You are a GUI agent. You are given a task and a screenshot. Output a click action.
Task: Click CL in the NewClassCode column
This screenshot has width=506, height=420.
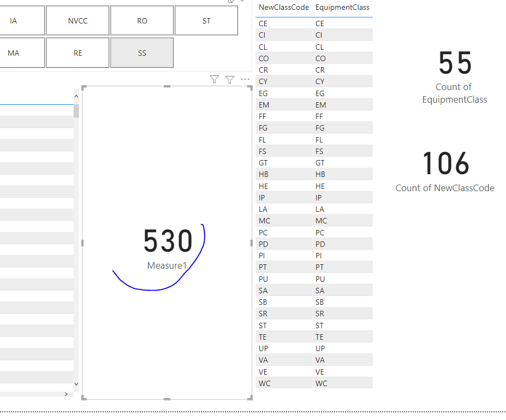(263, 47)
